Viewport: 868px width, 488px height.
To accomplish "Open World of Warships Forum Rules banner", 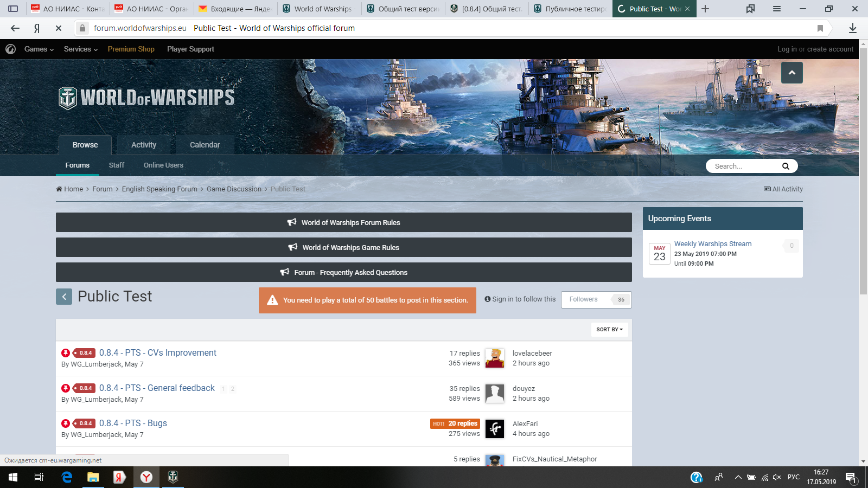I will (x=344, y=222).
